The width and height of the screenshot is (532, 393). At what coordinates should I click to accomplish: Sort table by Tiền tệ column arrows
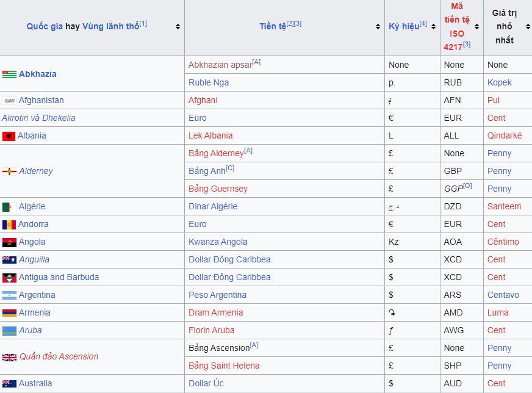point(378,27)
